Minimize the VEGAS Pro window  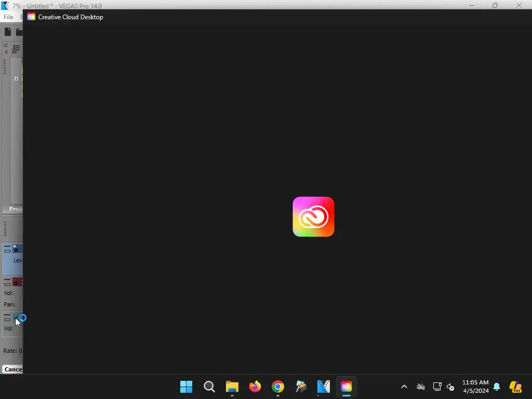point(472,5)
